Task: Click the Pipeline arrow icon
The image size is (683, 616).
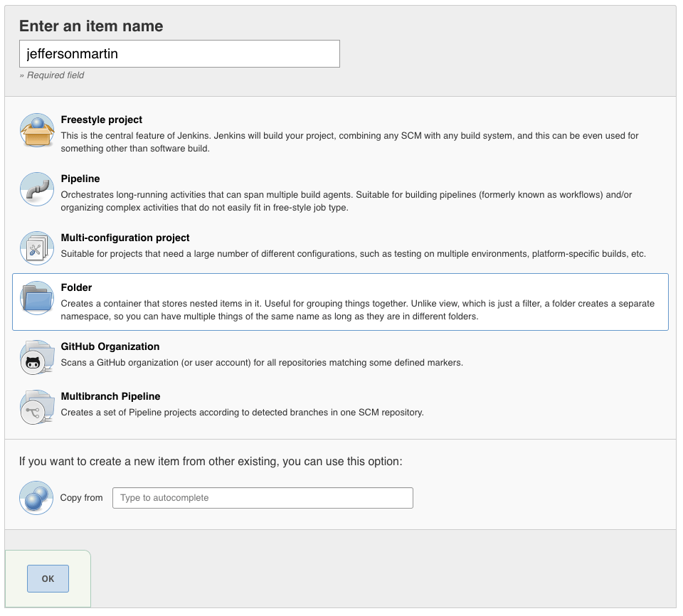Action: click(x=36, y=189)
